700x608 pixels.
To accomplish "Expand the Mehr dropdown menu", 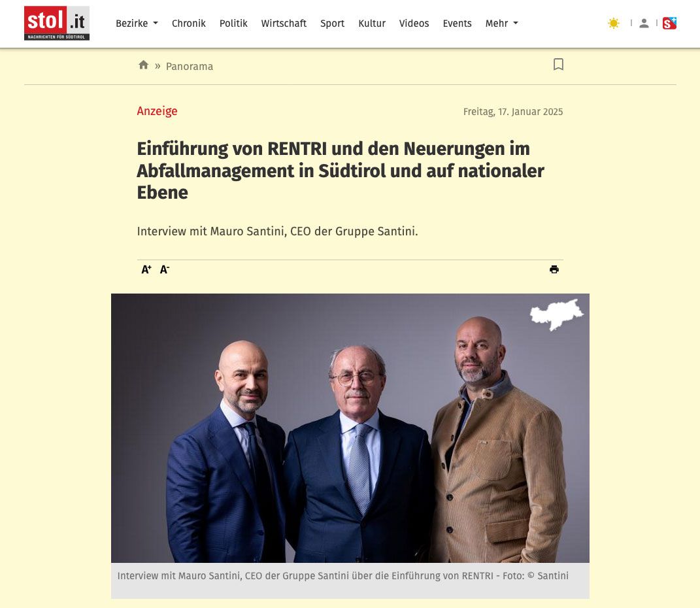I will point(501,24).
